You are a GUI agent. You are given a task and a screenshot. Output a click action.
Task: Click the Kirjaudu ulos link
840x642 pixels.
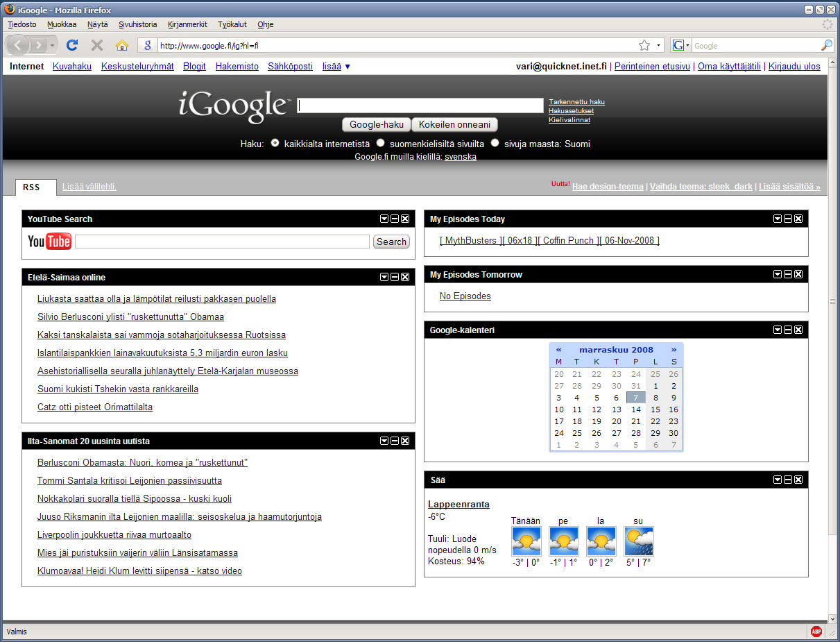tap(794, 67)
